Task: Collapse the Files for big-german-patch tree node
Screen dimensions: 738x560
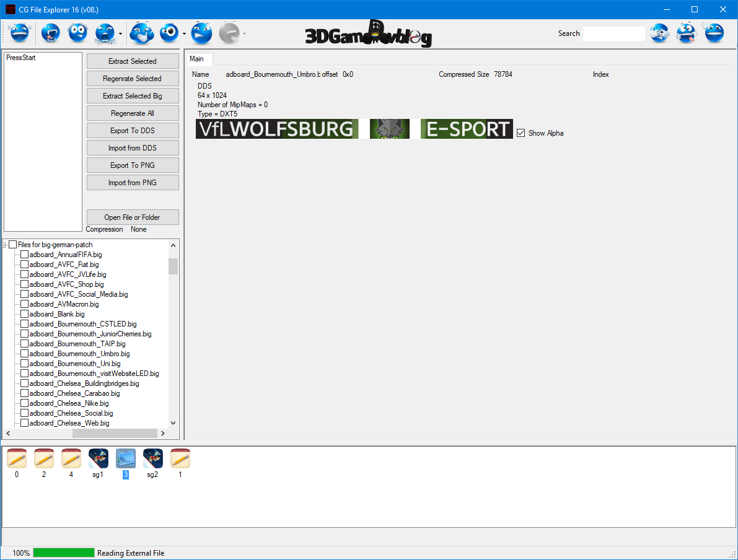Action: pyautogui.click(x=5, y=245)
